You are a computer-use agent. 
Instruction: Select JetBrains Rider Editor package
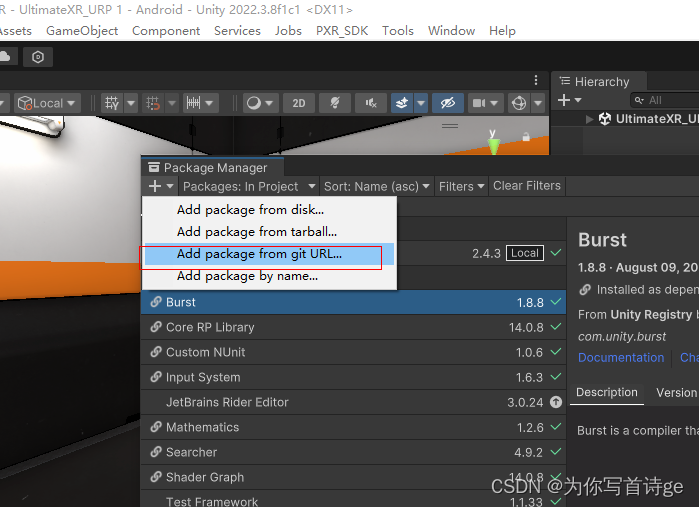(x=354, y=402)
